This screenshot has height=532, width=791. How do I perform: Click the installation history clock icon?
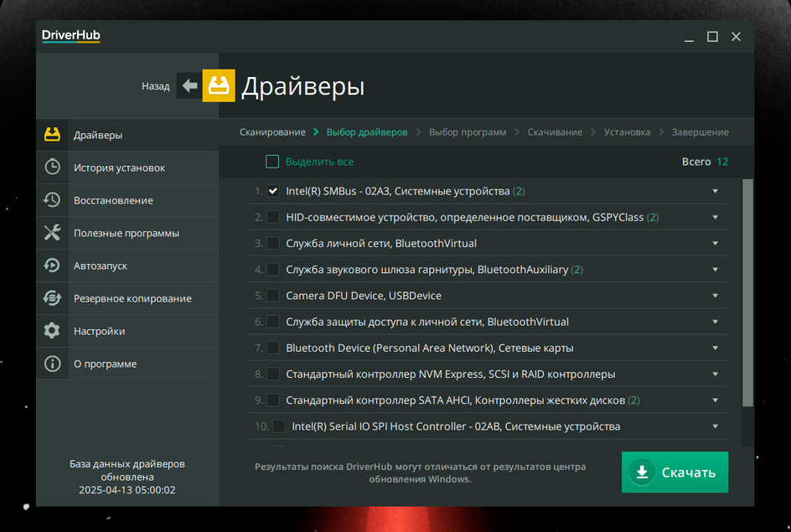(x=52, y=167)
